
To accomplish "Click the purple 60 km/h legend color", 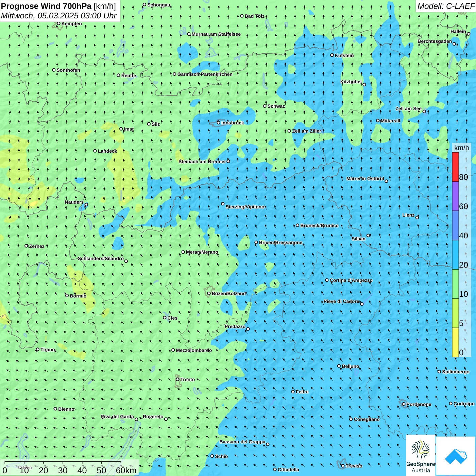I will pos(455,196).
